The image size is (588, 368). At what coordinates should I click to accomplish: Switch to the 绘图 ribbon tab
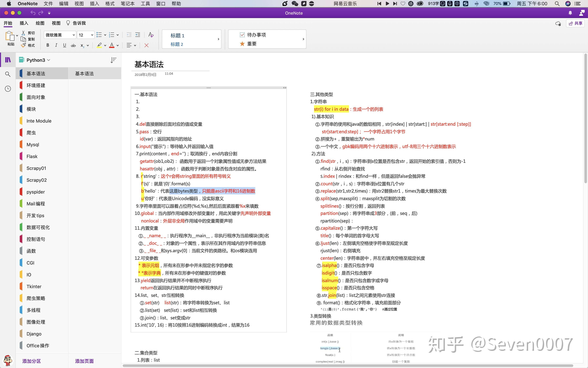tap(40, 23)
